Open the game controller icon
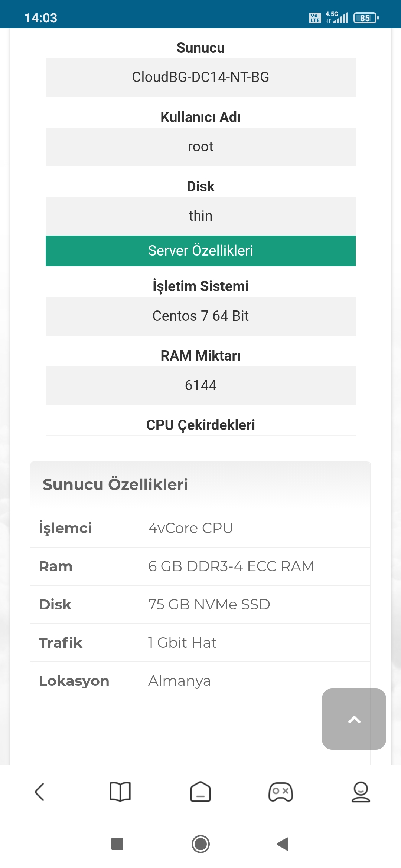401x868 pixels. click(x=281, y=792)
